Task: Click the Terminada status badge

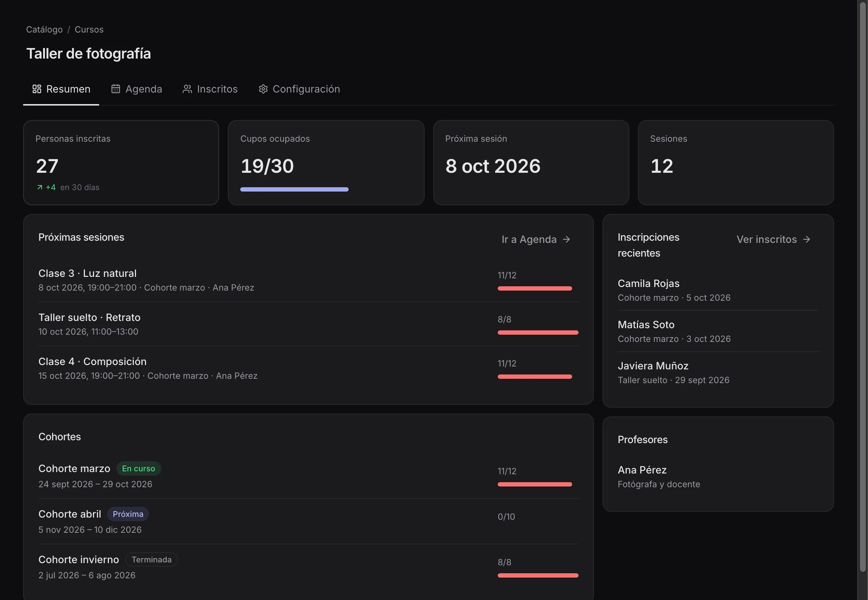Action: [x=152, y=560]
